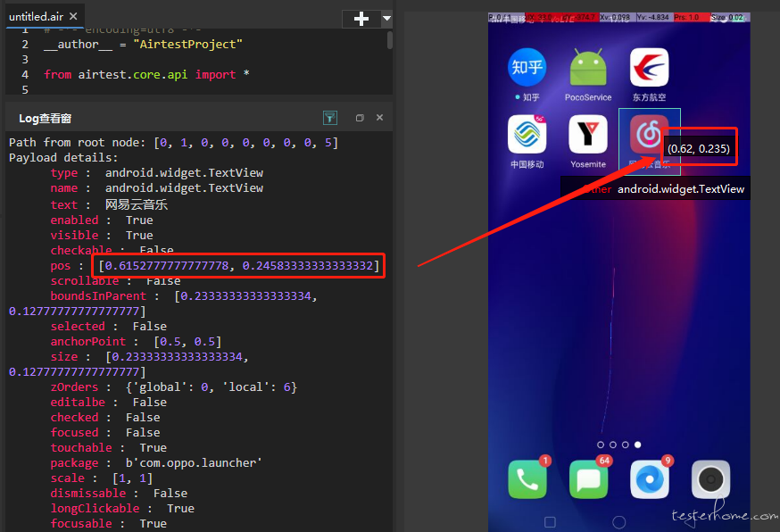Select the first home screen page dot

pos(601,445)
